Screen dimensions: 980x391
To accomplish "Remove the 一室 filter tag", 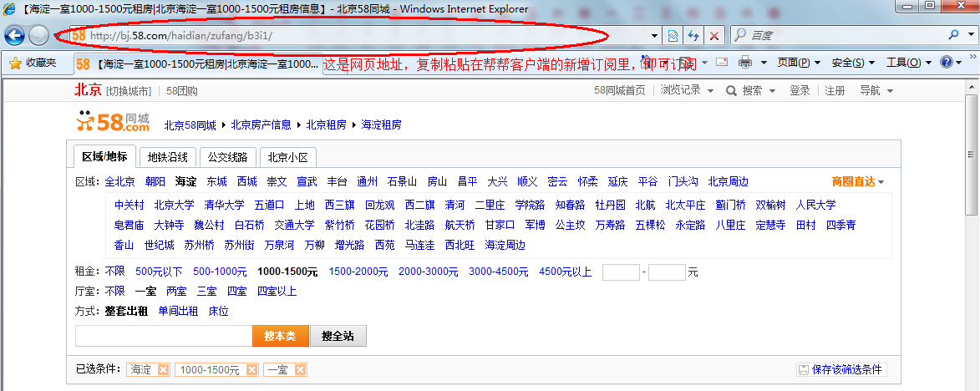I will point(300,370).
